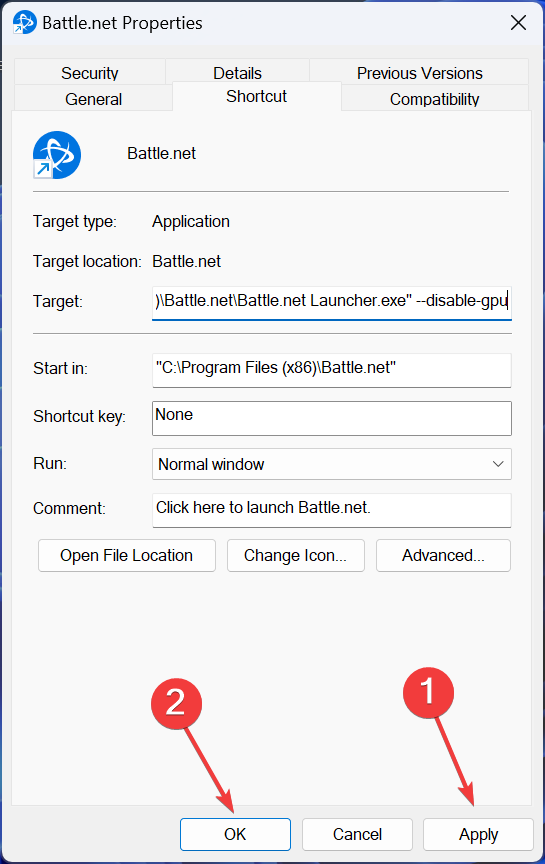Click the Target location label
Viewport: 545px width, 864px height.
click(x=87, y=261)
